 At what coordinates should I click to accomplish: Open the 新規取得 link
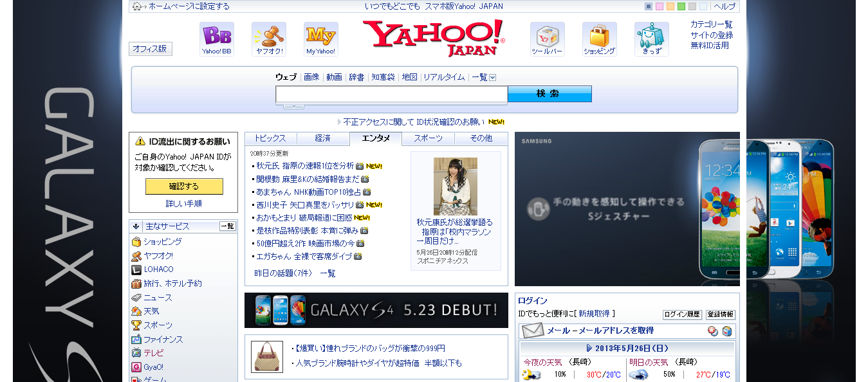[x=594, y=314]
